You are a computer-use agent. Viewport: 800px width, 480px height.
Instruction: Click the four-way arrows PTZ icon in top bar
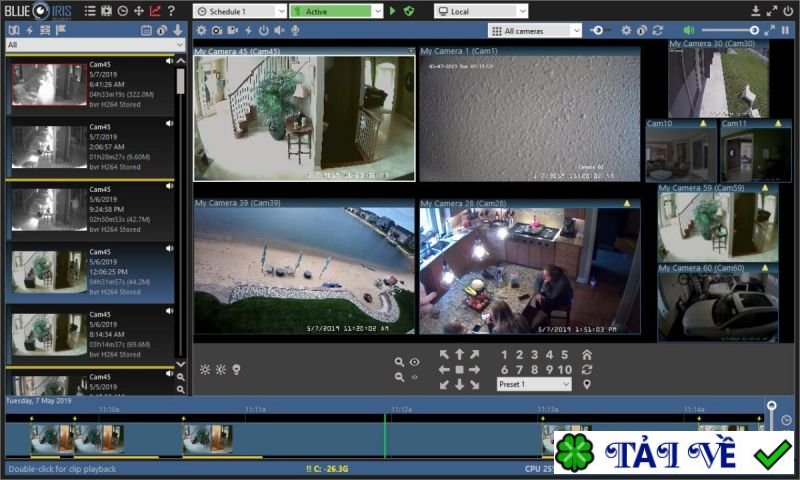(x=139, y=11)
